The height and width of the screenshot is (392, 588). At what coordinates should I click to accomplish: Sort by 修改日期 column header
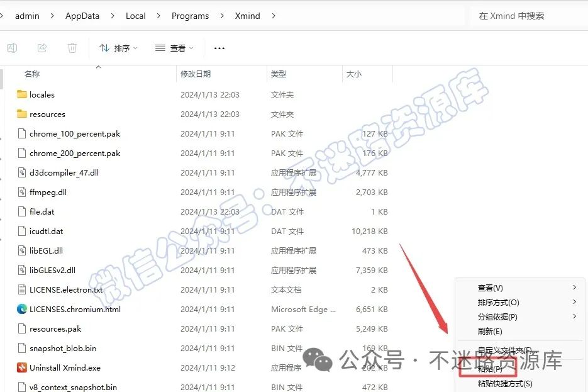point(196,74)
